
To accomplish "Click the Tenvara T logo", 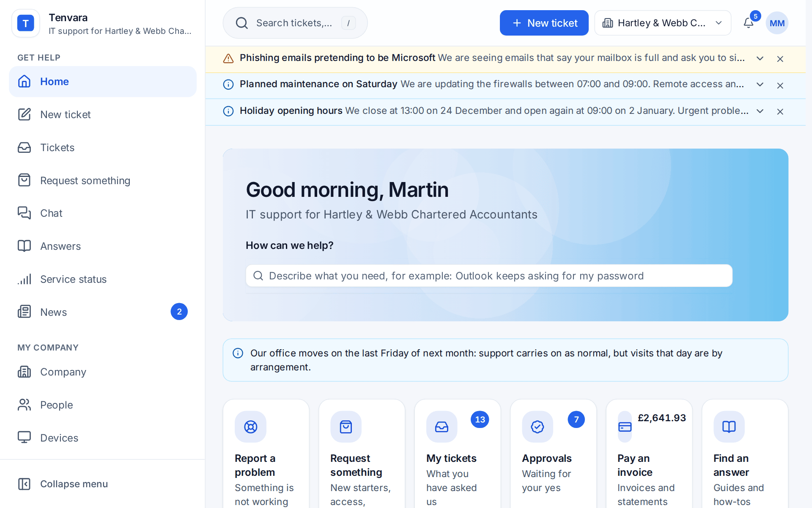I will 25,23.
